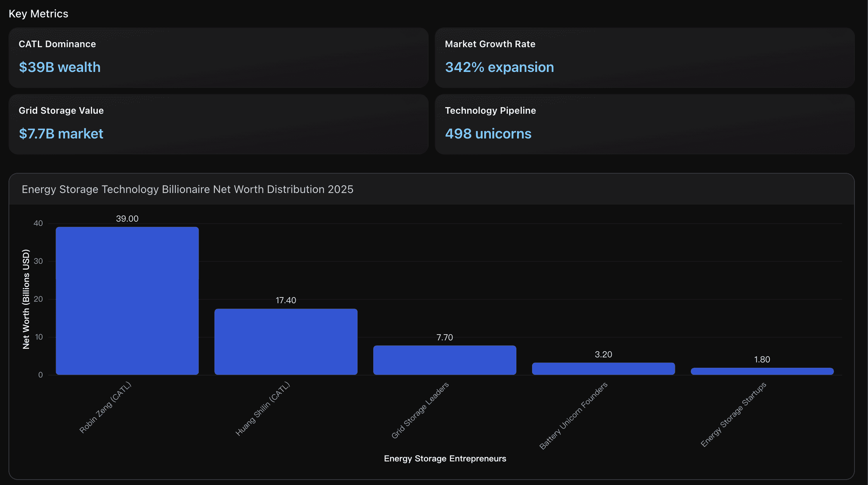Click the Robin Zeng (CATL) bar
Screen dimensions: 868x485
(127, 301)
